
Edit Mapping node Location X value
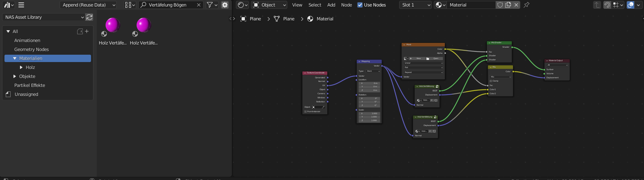coord(369,83)
